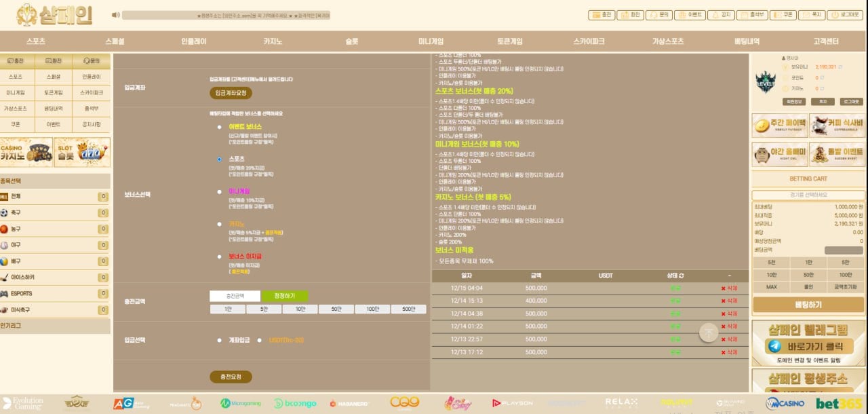Click the round scroll-to-top arrow button
The height and width of the screenshot is (414, 868).
point(709,333)
